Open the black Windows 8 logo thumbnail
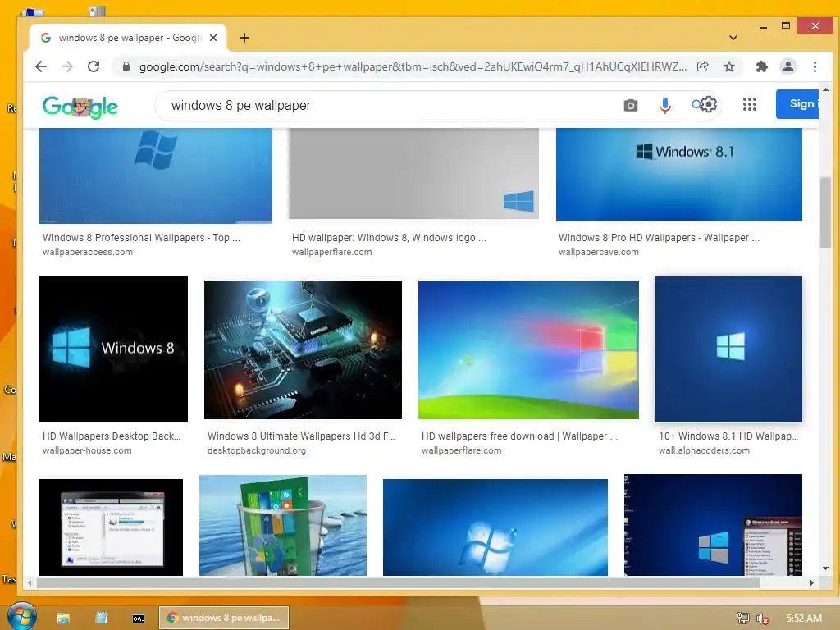The width and height of the screenshot is (840, 630). [113, 349]
